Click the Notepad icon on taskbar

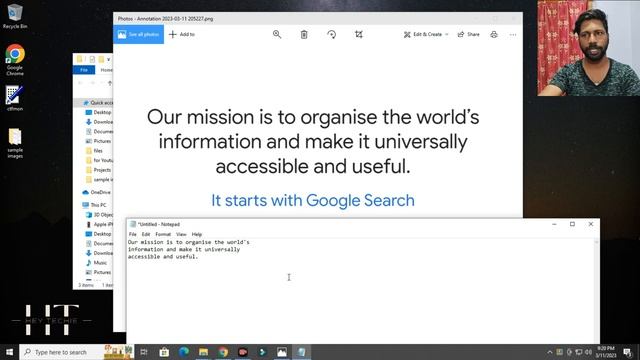coord(301,352)
